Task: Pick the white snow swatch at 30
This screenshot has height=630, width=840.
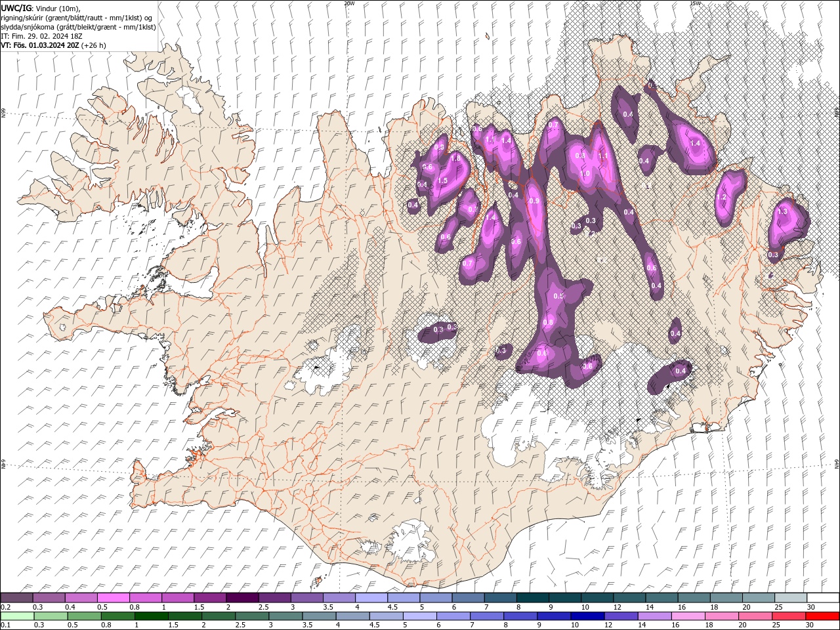Action: click(x=823, y=598)
